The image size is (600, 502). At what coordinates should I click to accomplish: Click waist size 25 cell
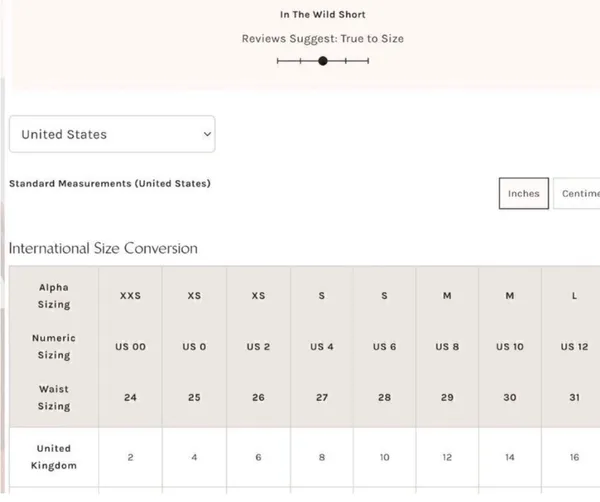point(194,398)
